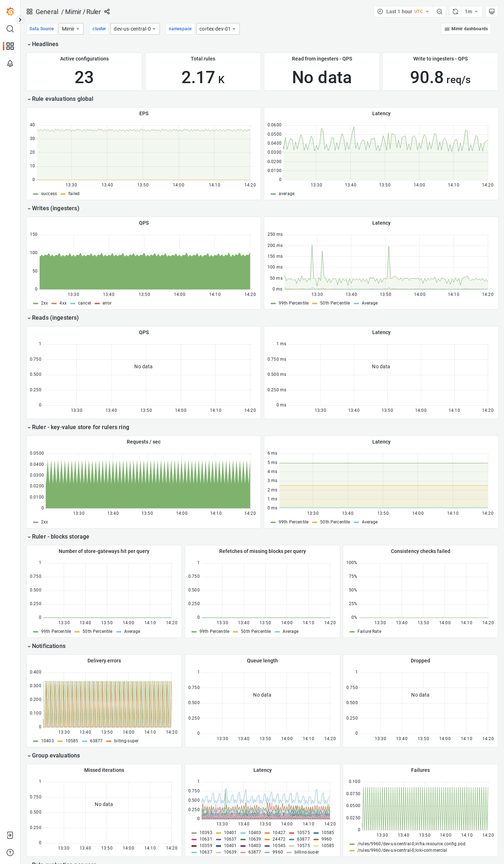Click the General breadcrumb link
The image size is (504, 864).
[47, 12]
